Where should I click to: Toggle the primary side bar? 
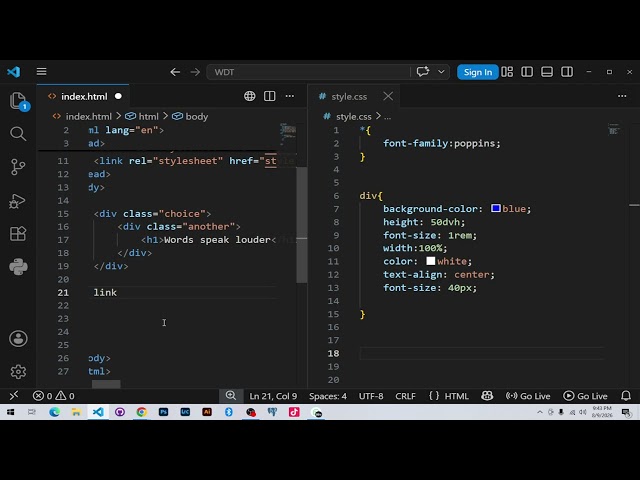(x=527, y=72)
